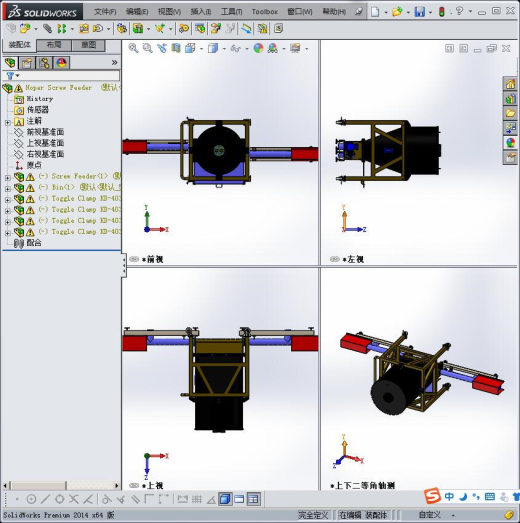Open dropdown arrow next to Open file icon
The image size is (520, 523).
click(408, 13)
